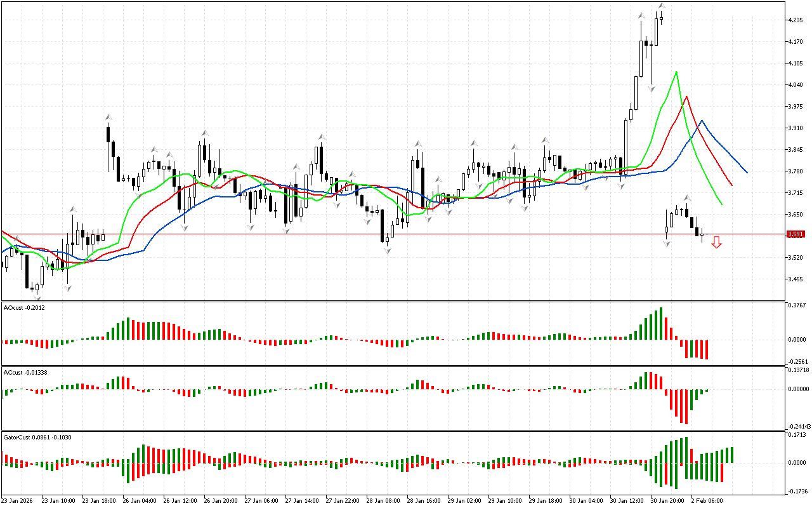The width and height of the screenshot is (812, 508).
Task: Click the up fractal above the highest candle
Action: click(662, 6)
